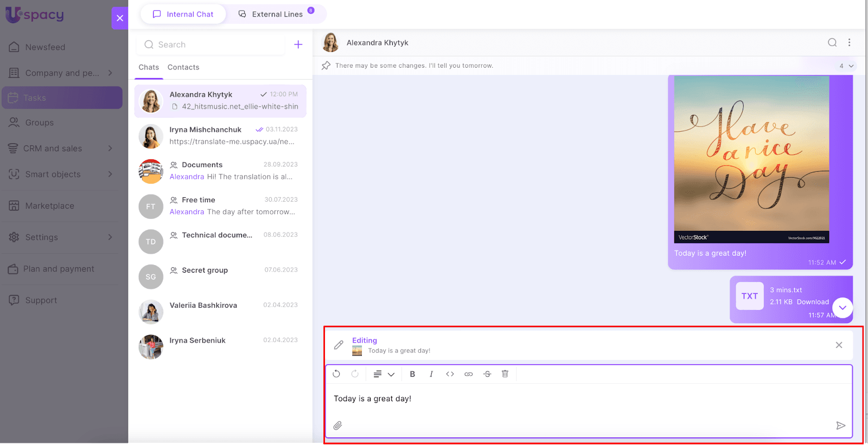Attach a file with the paperclip icon

(337, 425)
